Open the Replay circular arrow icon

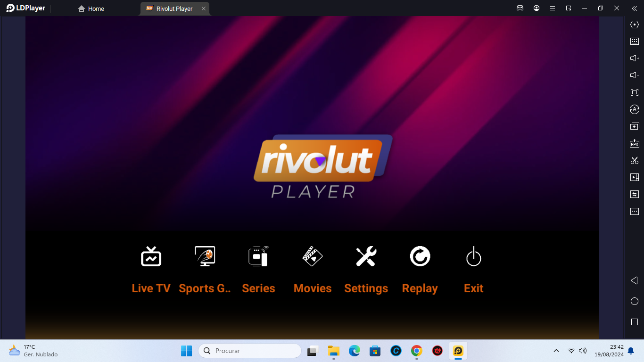pos(420,256)
